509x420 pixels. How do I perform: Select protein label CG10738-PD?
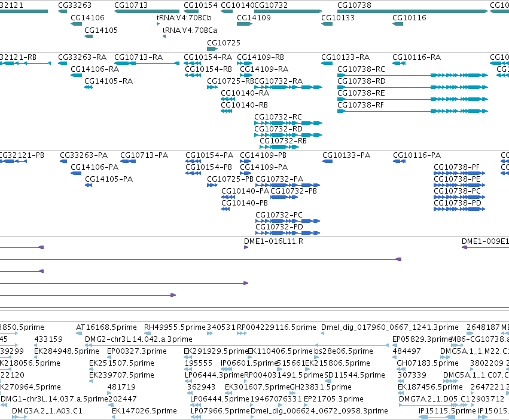458,203
